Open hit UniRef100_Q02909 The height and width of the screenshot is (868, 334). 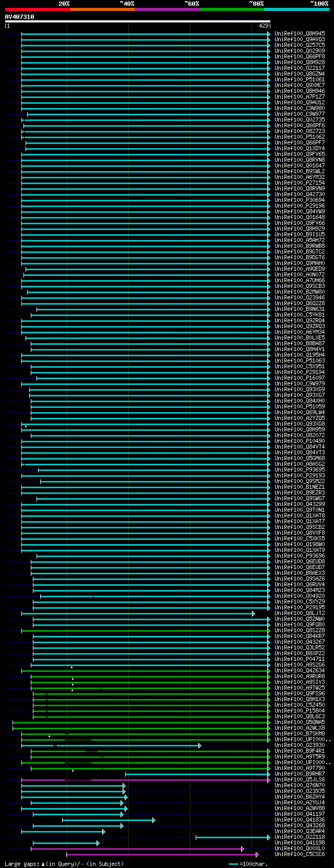pos(300,51)
